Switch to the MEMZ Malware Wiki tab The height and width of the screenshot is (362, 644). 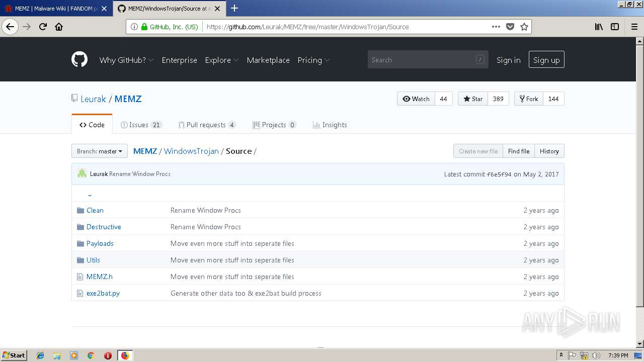coord(56,9)
